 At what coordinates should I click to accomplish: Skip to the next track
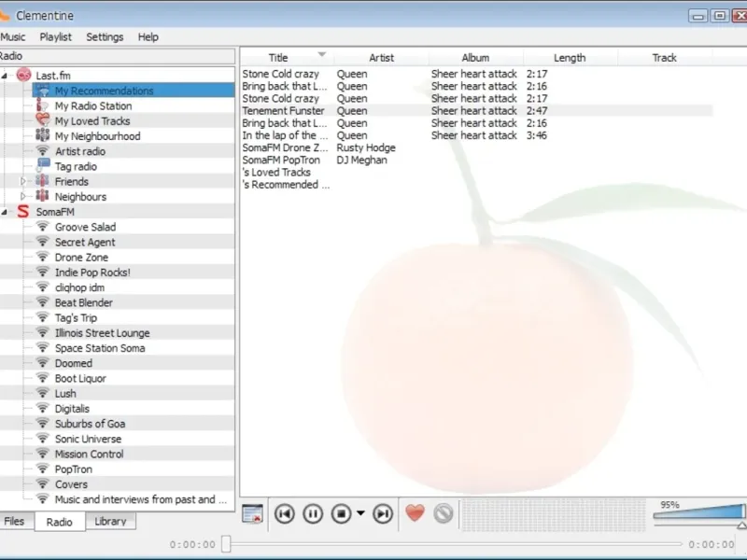(383, 514)
